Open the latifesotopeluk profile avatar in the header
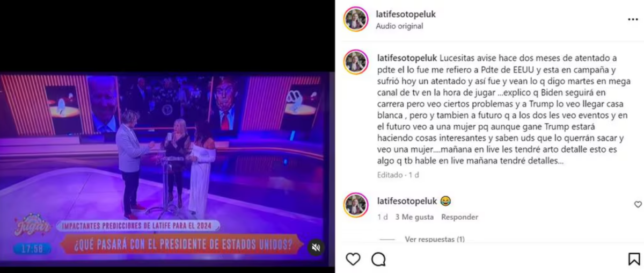The width and height of the screenshot is (644, 273). click(x=356, y=19)
